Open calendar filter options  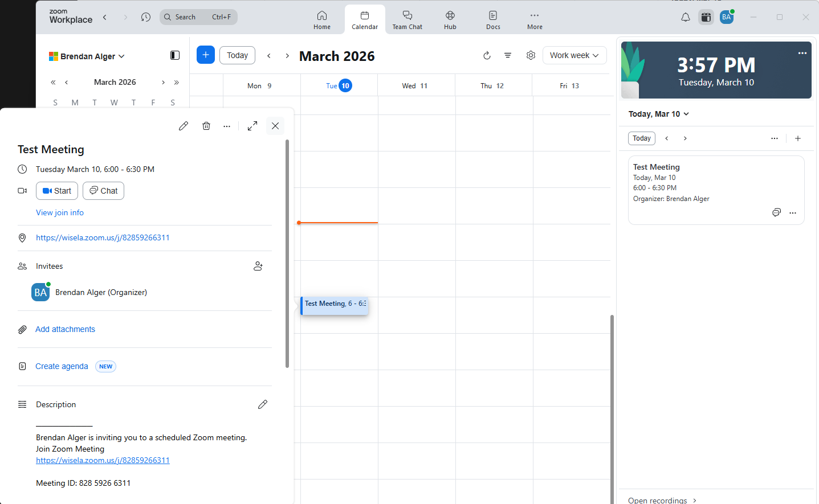point(508,55)
